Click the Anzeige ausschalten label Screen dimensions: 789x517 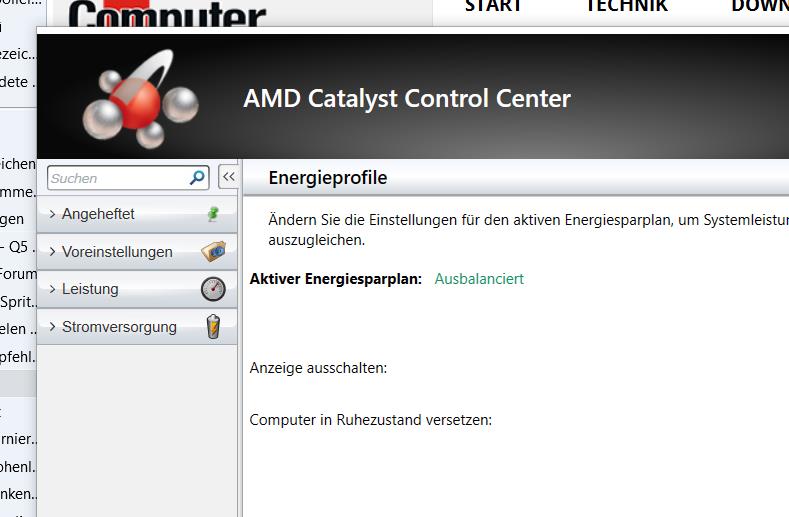click(318, 368)
